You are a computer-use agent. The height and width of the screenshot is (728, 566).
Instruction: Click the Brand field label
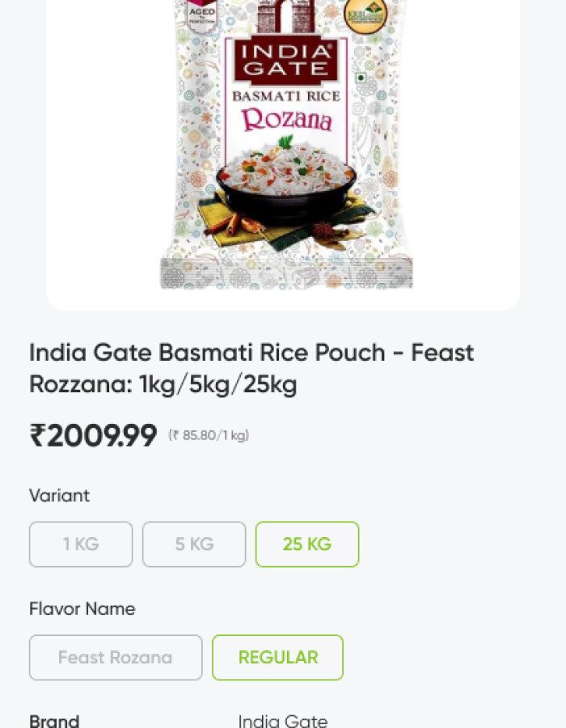point(53,720)
